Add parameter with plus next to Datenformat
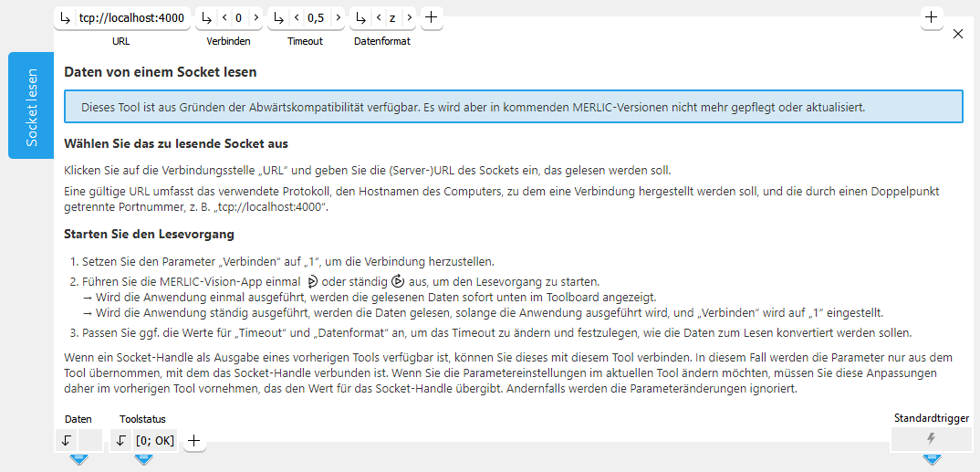 click(x=432, y=17)
